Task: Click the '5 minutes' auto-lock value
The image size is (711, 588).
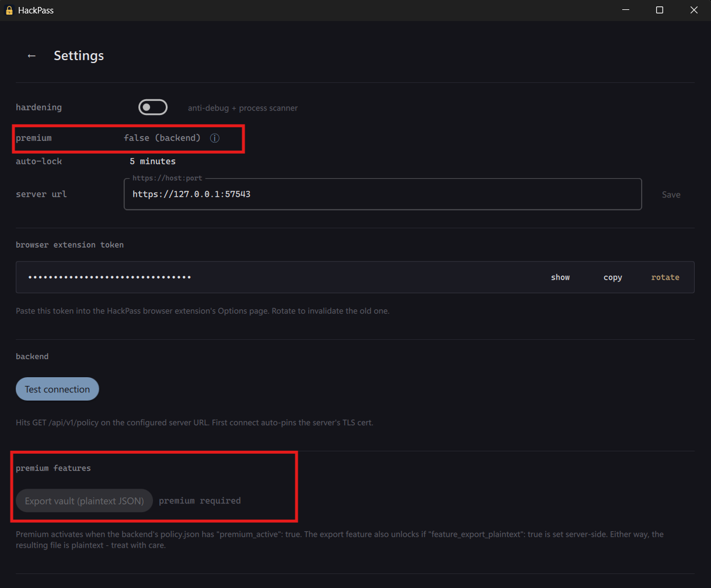Action: 152,161
